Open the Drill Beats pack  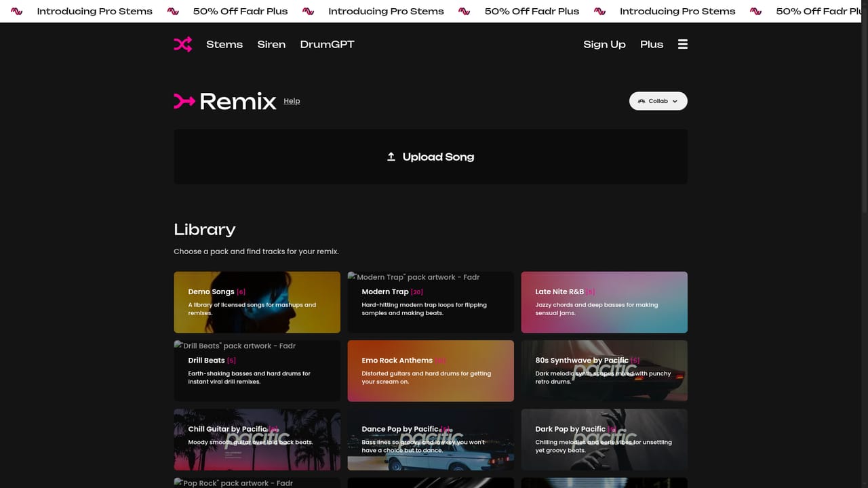[x=257, y=371]
